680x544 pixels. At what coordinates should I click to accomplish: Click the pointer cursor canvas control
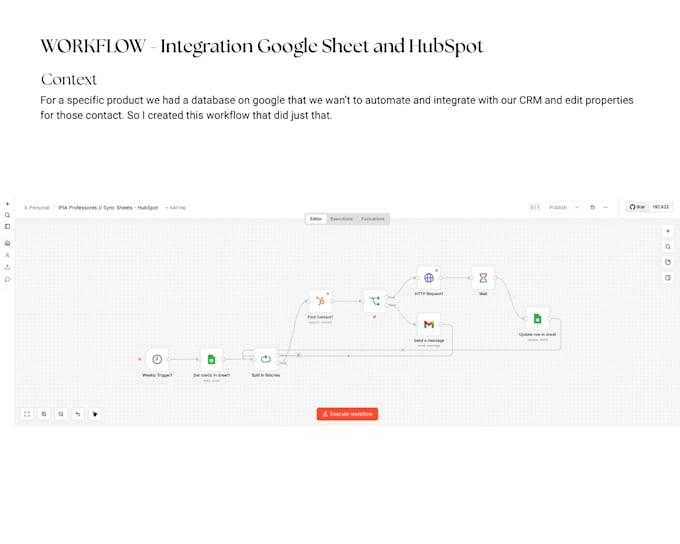coord(95,414)
